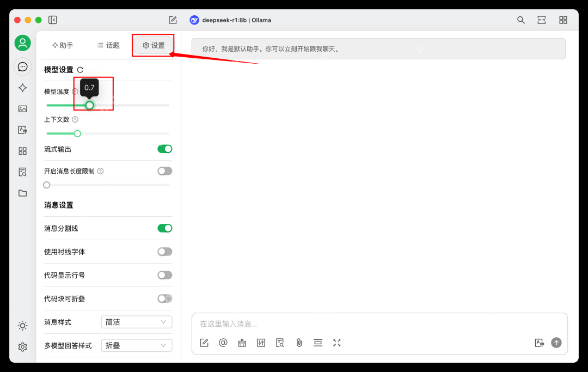Screen dimensions: 588x372
Task: Click the help icon beside 开启消息长度限制
Action: click(101, 171)
